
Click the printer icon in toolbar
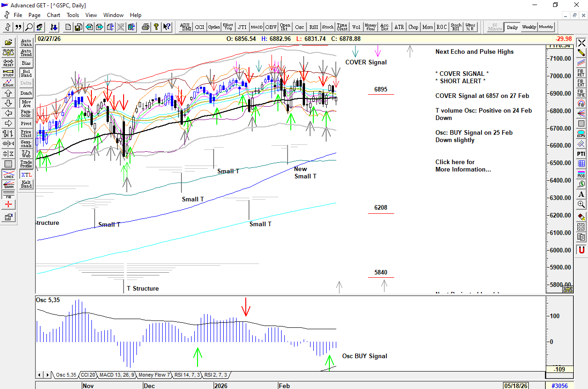pyautogui.click(x=146, y=27)
